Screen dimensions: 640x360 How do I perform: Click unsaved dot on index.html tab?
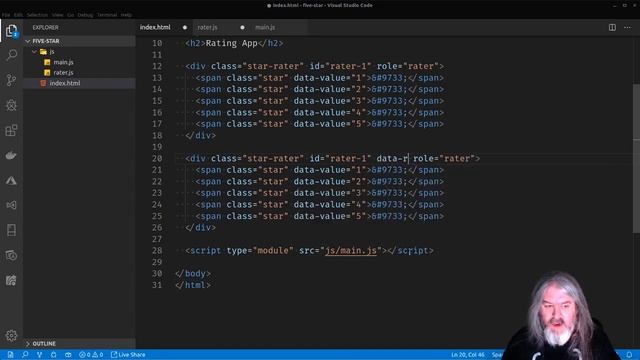[184, 27]
